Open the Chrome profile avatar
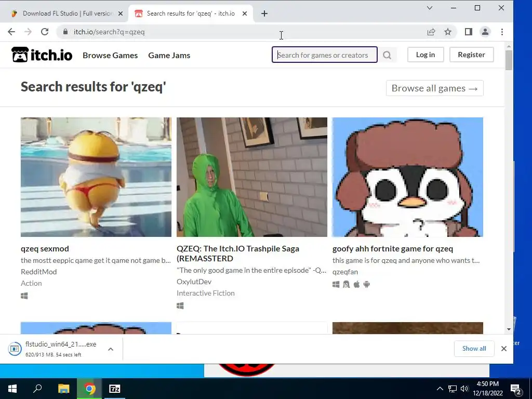532x399 pixels. 485,32
